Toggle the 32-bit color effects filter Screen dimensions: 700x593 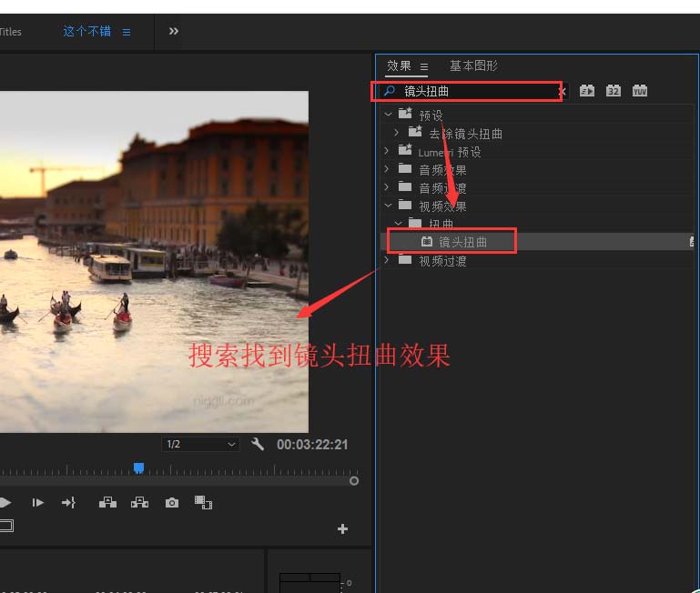coord(614,91)
